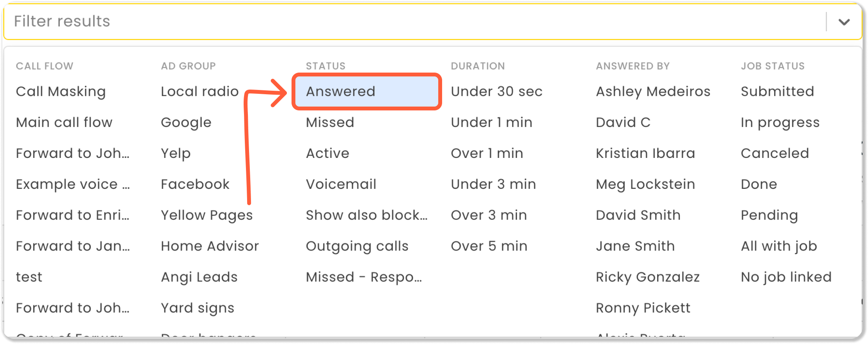Filter by No job linked status
868x344 pixels.
(x=785, y=277)
